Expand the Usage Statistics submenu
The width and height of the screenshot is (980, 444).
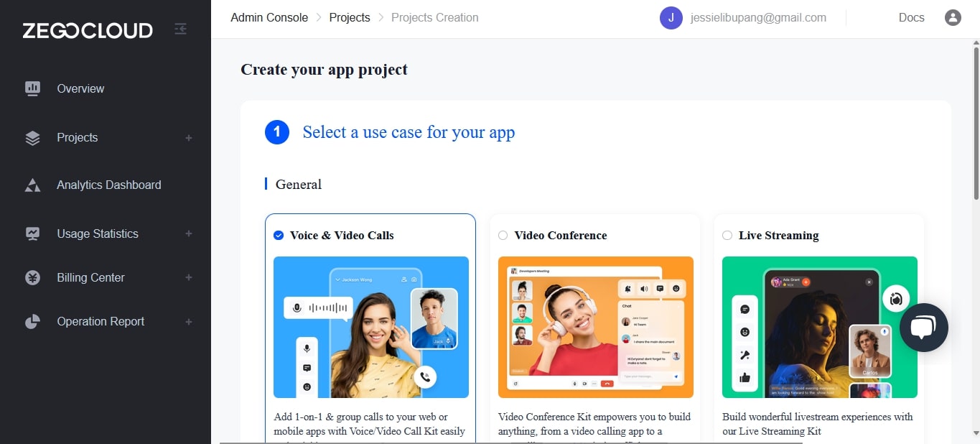point(189,233)
